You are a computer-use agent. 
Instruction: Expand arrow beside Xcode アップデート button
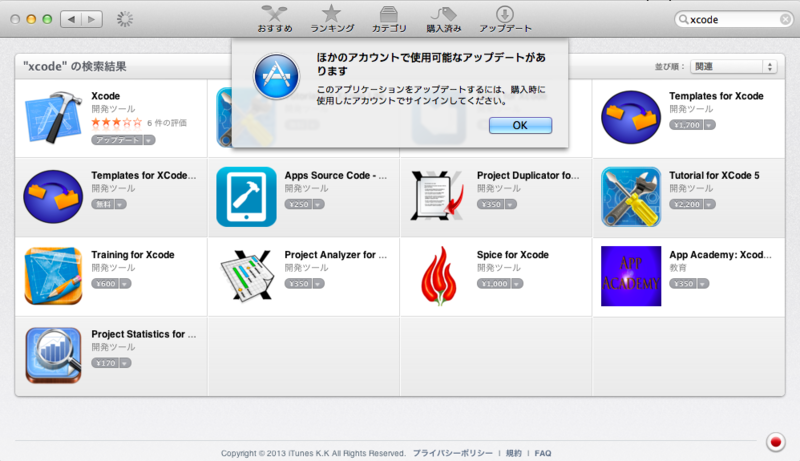[149, 140]
